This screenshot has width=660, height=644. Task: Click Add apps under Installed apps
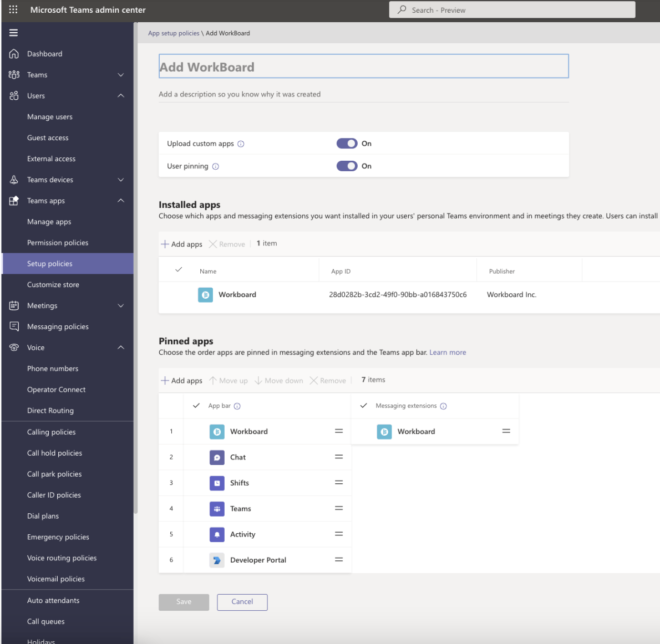click(x=182, y=244)
